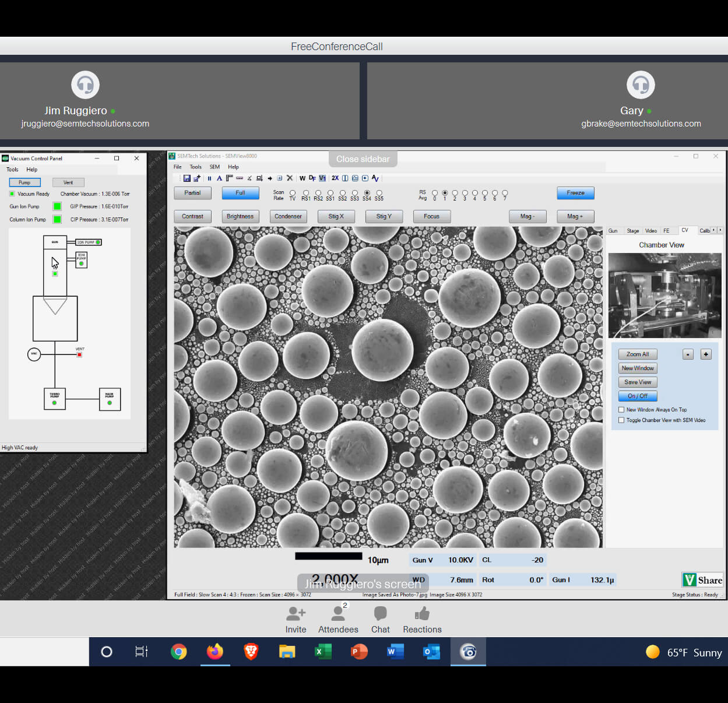Click the 'W' toolbar icon

click(303, 178)
